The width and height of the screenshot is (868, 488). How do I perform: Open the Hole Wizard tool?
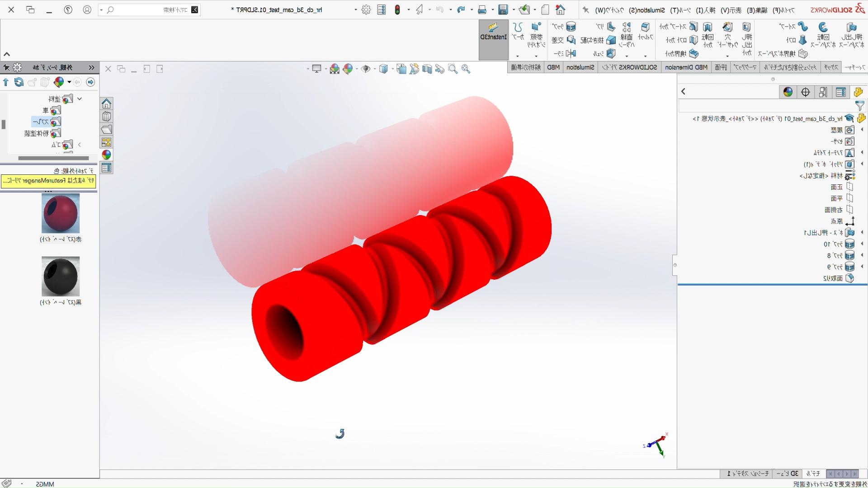[727, 34]
